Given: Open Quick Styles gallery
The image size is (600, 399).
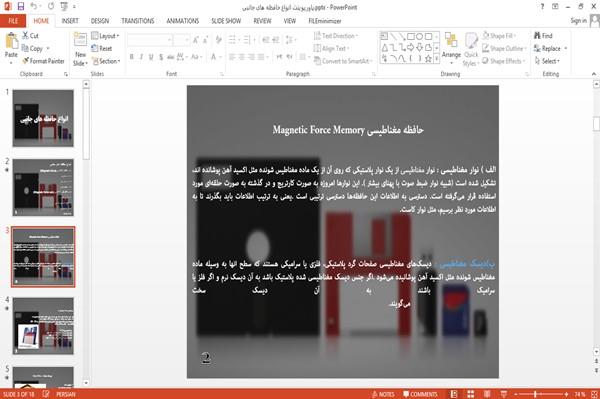Looking at the screenshot, I should 471,50.
